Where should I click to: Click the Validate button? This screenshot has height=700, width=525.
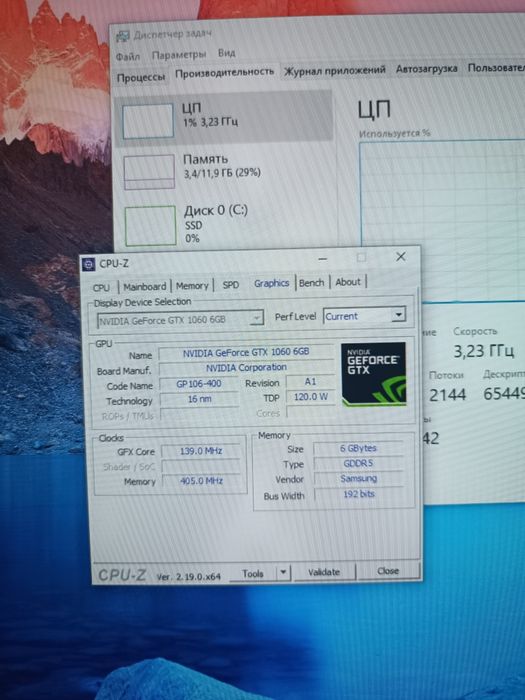point(324,572)
